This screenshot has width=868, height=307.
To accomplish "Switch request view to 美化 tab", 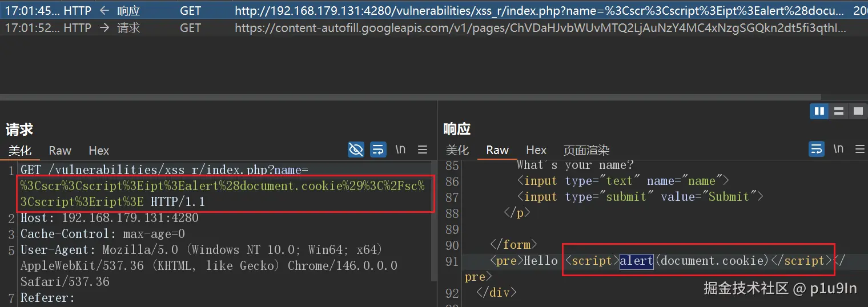I will click(x=20, y=151).
